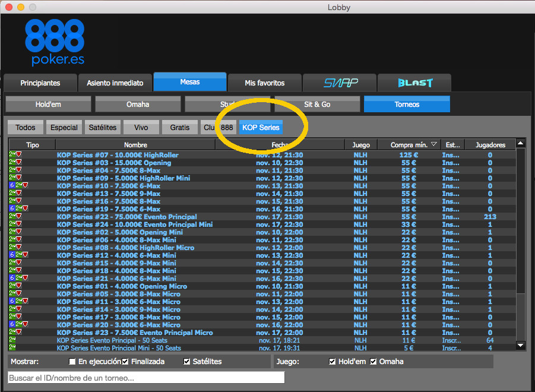Click the 213 players count cell
This screenshot has height=392, width=535.
pos(490,217)
